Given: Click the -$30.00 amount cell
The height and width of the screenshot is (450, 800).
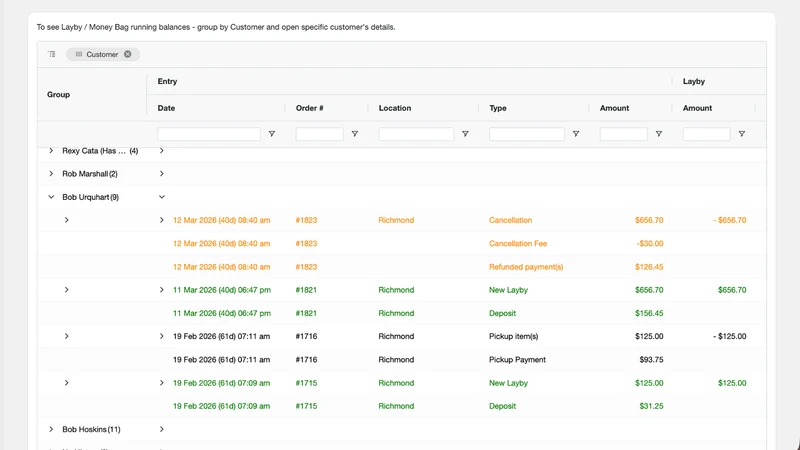Looking at the screenshot, I should point(649,243).
